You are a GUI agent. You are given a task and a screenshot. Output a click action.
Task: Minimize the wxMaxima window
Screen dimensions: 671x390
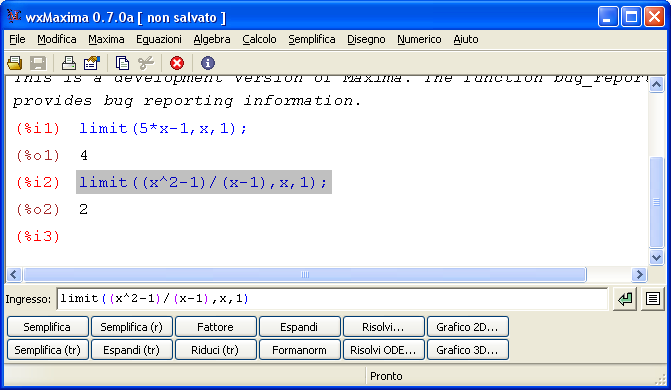tap(608, 17)
